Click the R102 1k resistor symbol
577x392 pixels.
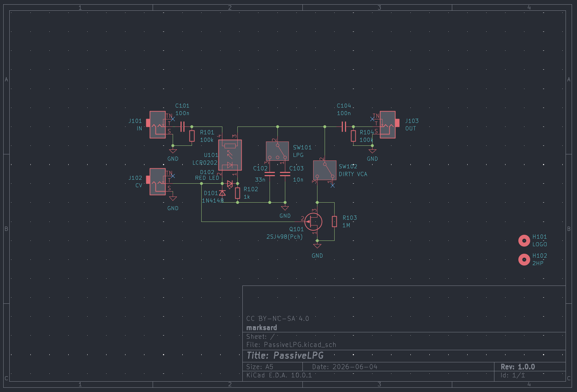click(237, 193)
